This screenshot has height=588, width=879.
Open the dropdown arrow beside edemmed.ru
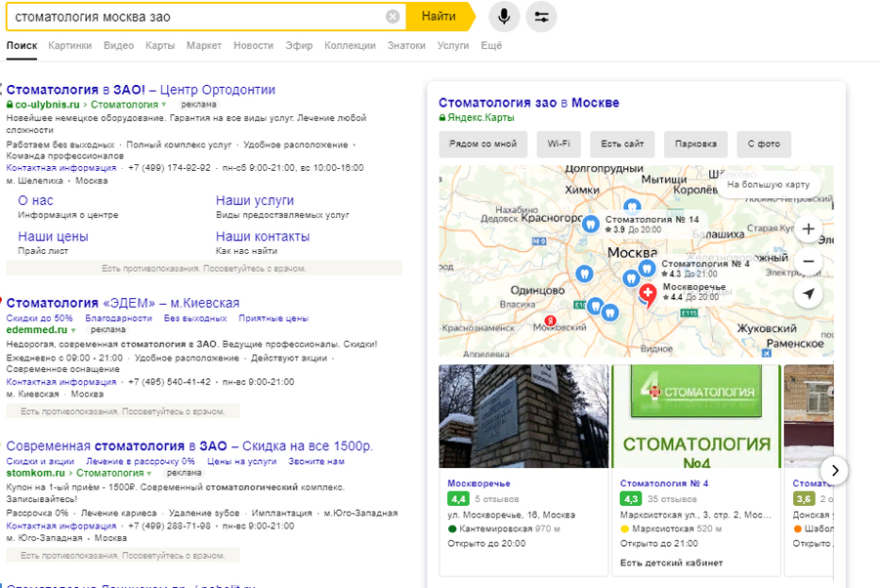pos(72,330)
